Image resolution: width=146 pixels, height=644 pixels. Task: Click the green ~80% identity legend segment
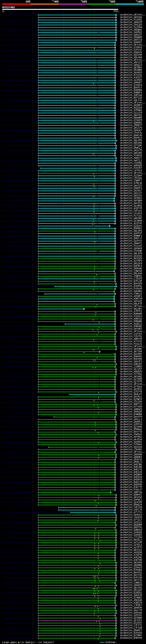[101, 4]
